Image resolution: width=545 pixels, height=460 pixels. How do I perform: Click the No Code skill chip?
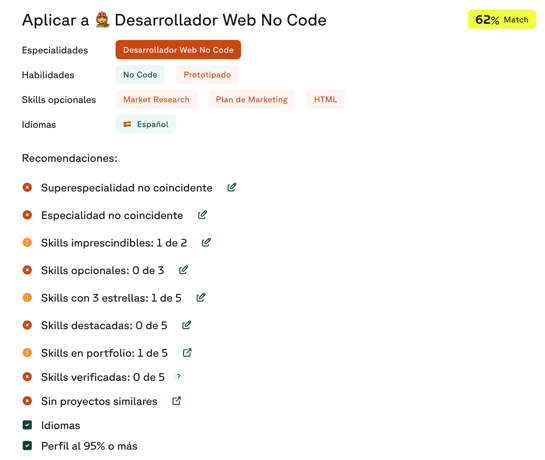(140, 74)
